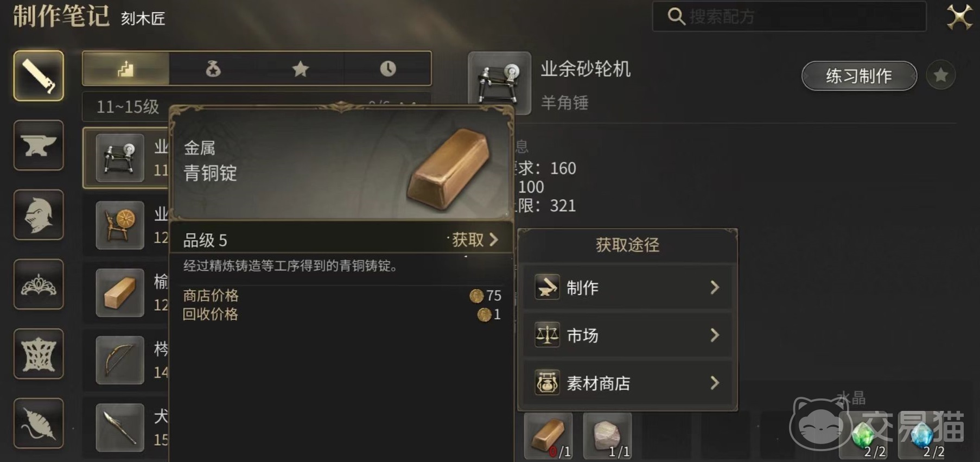
Task: Click the 练习制作 practice craft button
Action: click(859, 75)
